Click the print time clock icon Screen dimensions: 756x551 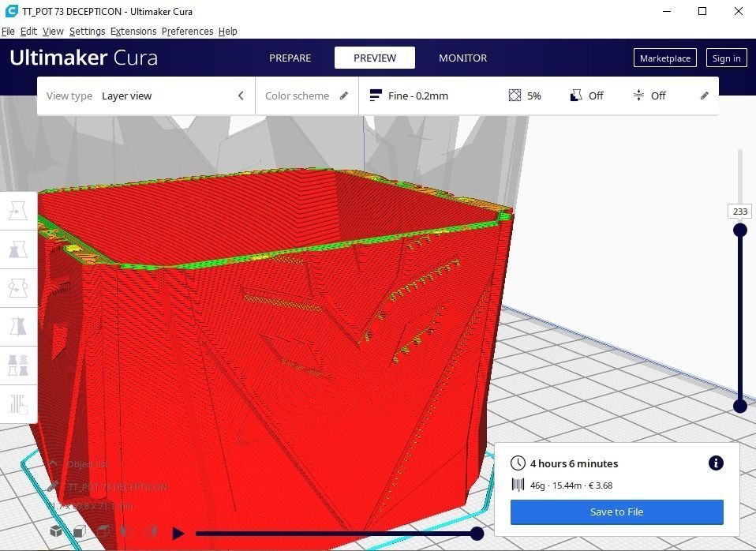click(518, 463)
